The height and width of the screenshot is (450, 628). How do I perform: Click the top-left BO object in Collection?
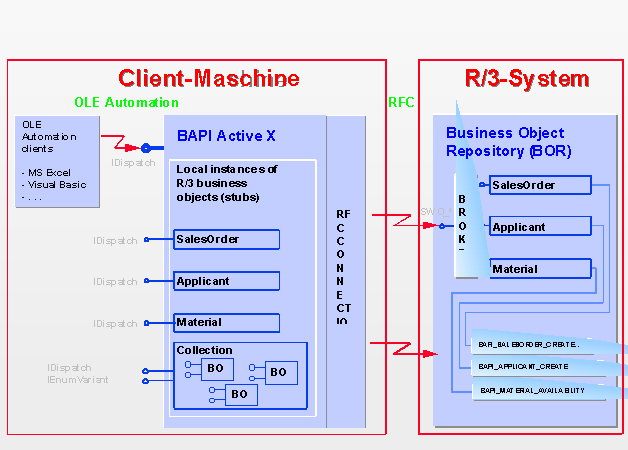[216, 370]
